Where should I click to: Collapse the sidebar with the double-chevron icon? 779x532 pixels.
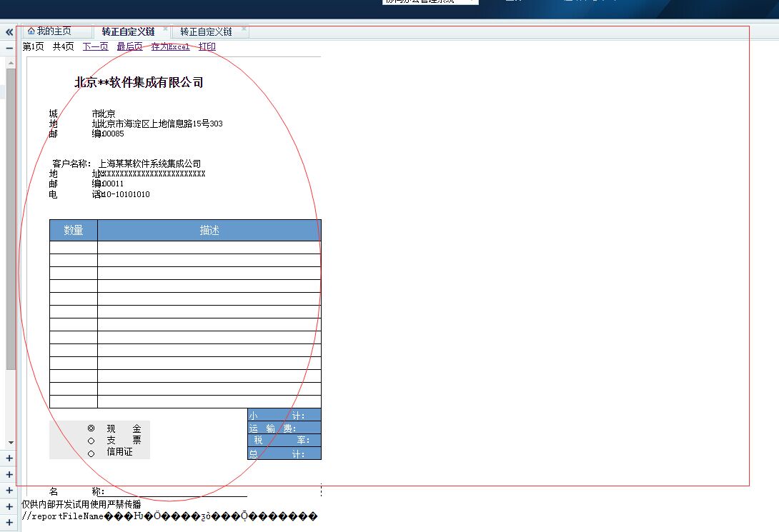pyautogui.click(x=9, y=32)
